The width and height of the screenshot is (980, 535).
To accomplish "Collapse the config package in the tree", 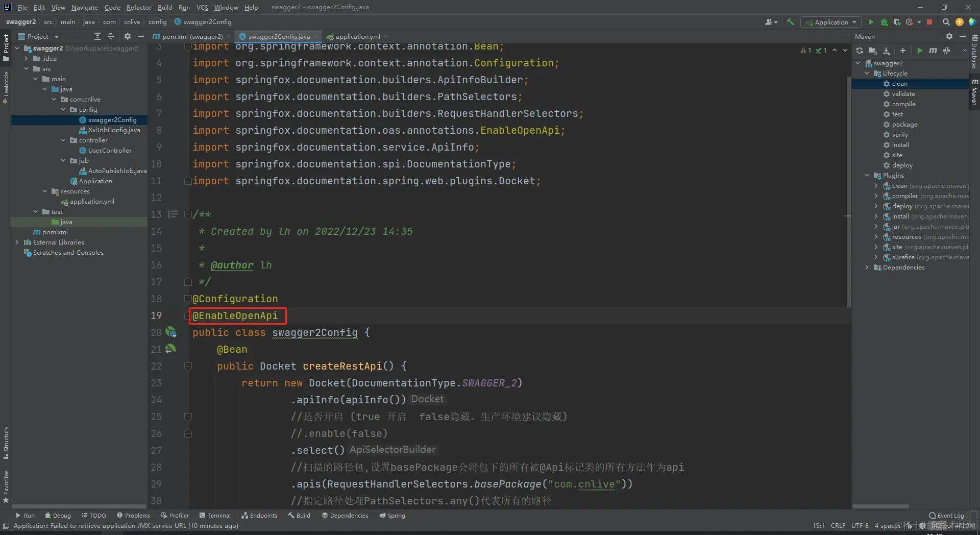I will point(63,110).
